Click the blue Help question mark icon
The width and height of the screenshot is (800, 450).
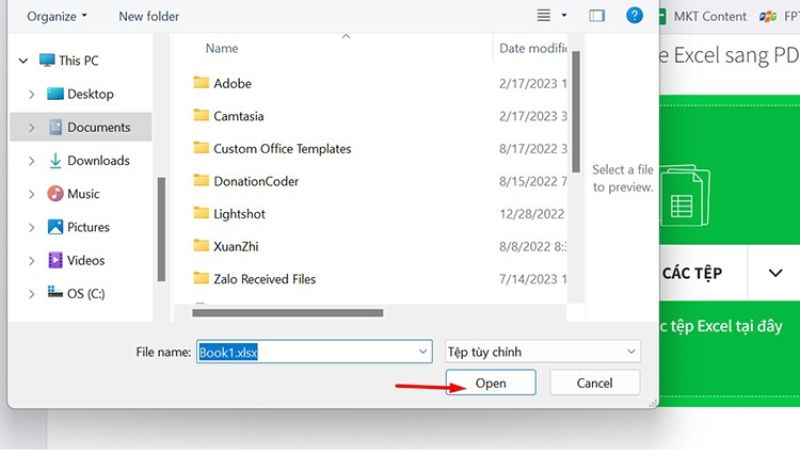634,16
